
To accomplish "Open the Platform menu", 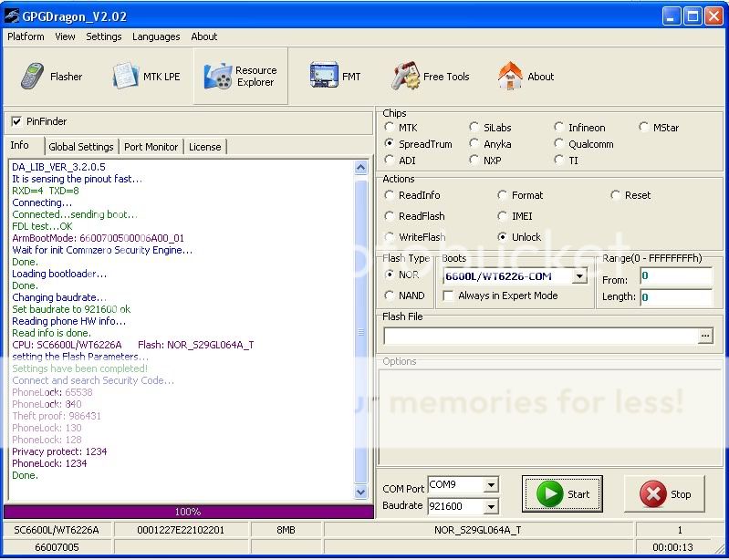I will click(26, 36).
